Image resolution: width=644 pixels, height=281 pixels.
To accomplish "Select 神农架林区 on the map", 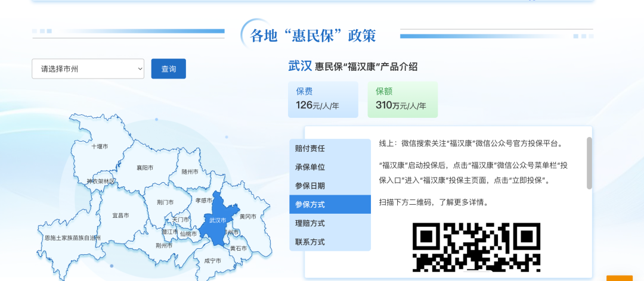I will tap(101, 181).
